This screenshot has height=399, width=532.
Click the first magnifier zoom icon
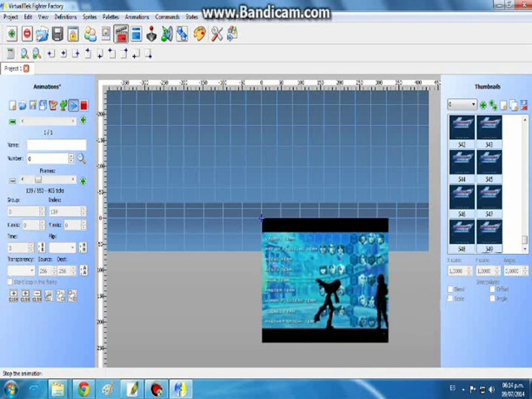click(x=24, y=54)
